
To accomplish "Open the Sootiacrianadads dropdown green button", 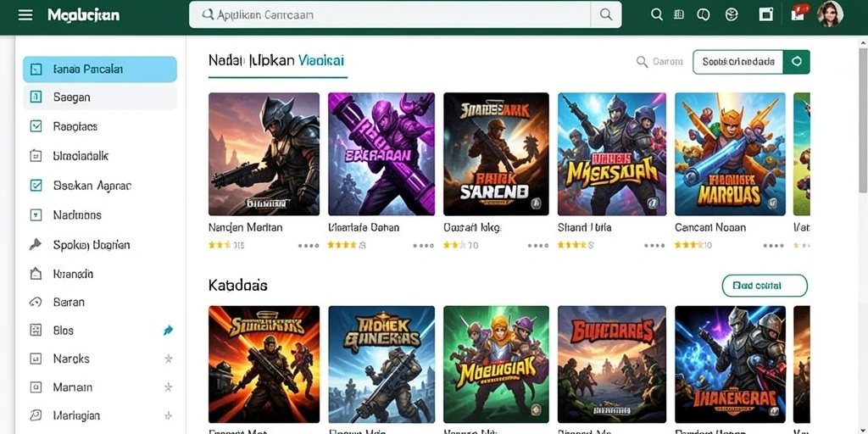I will 797,62.
